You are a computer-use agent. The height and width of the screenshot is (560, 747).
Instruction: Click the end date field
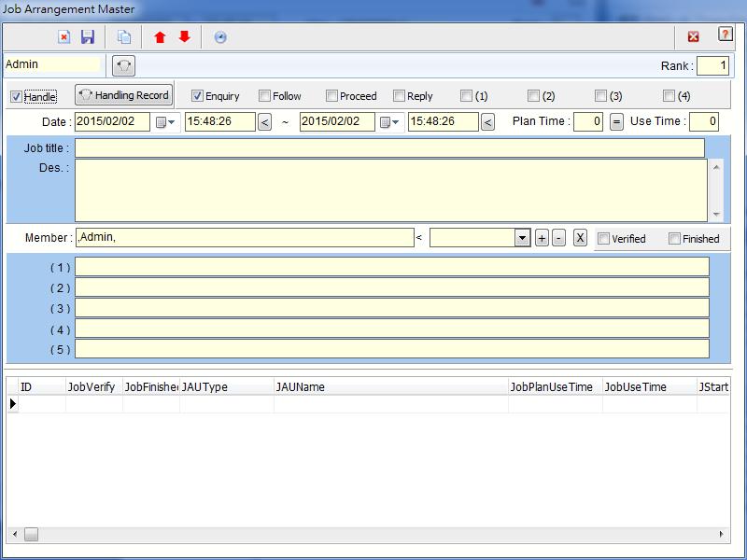coord(337,121)
